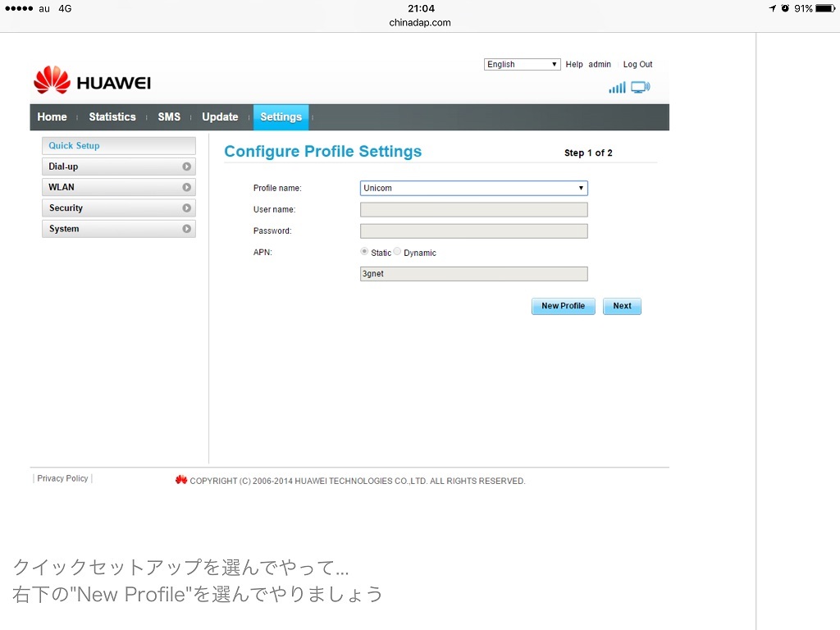Click System menu's round arrow icon

tap(187, 229)
